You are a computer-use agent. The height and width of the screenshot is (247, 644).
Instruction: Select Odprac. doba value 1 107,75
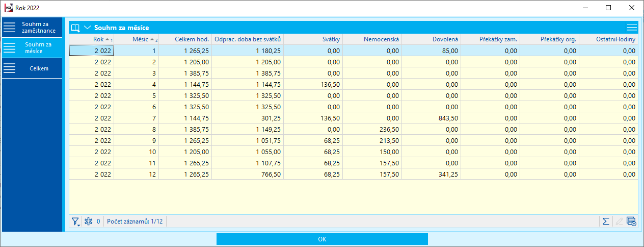click(x=248, y=163)
